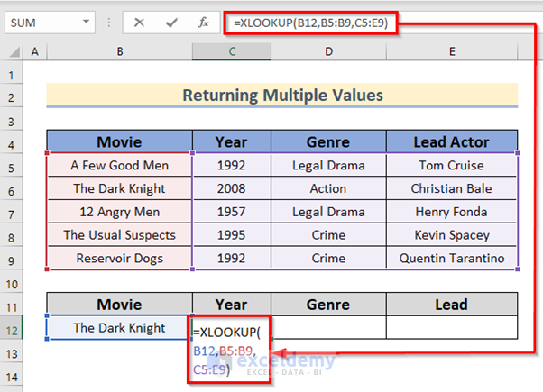This screenshot has width=543, height=392.
Task: Click the Returning Multiple Values title cell
Action: (x=282, y=95)
